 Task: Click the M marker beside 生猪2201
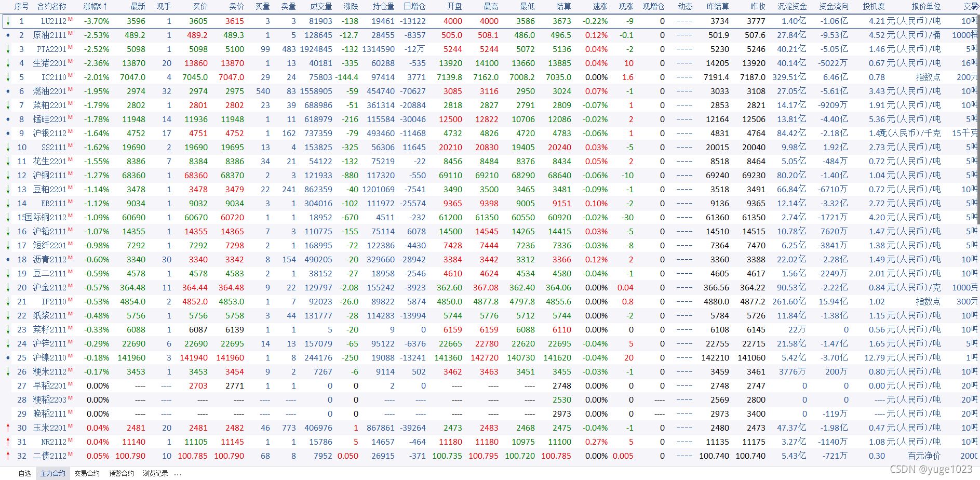point(70,61)
